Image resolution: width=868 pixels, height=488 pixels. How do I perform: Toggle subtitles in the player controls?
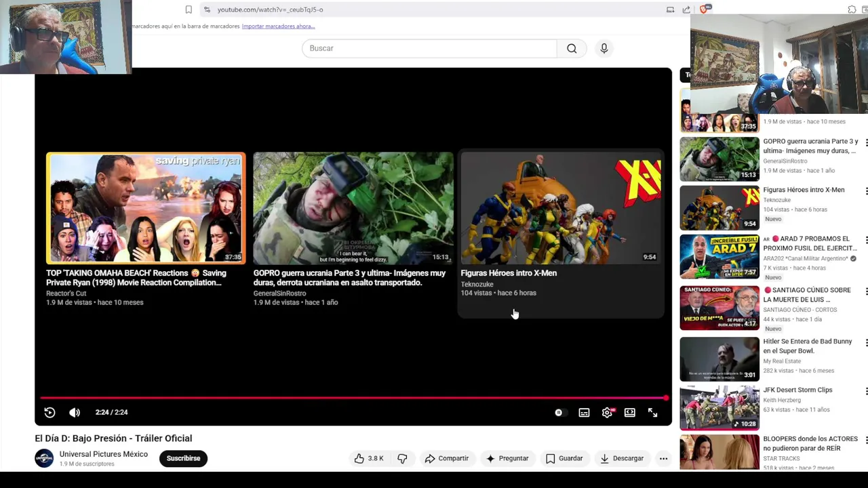click(x=584, y=412)
